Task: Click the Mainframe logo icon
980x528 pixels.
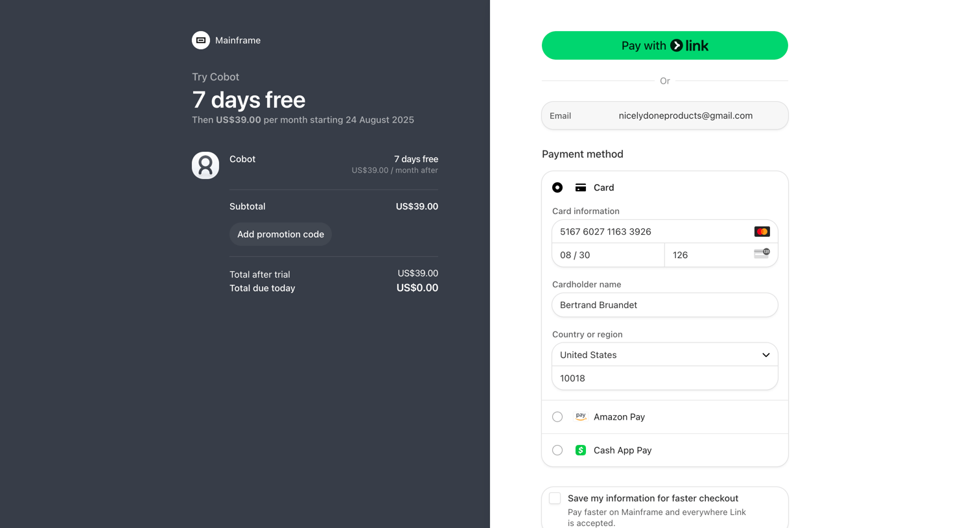Action: tap(201, 40)
